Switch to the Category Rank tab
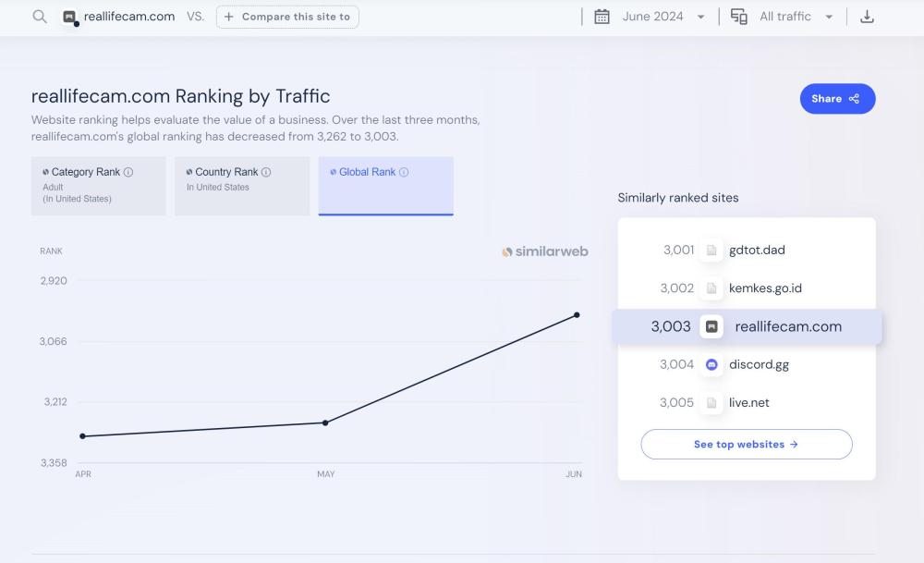This screenshot has height=563, width=924. pyautogui.click(x=98, y=186)
